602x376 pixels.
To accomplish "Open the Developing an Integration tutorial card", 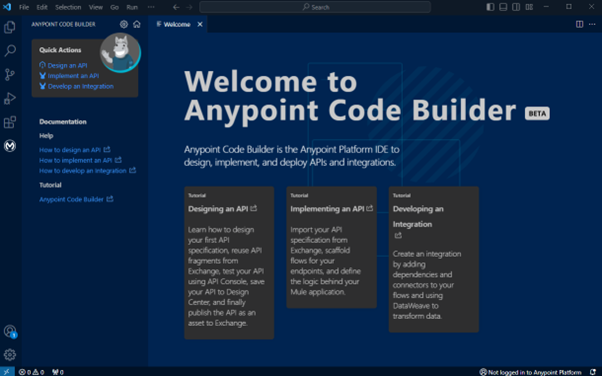I will click(434, 259).
